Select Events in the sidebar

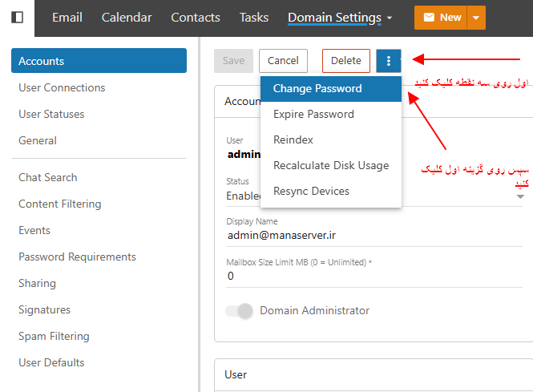34,231
